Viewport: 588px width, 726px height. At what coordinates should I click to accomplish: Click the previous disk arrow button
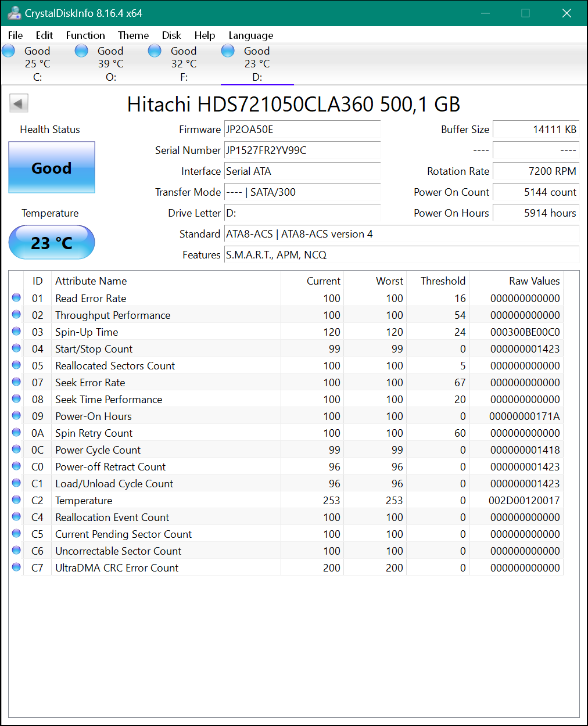click(x=19, y=104)
